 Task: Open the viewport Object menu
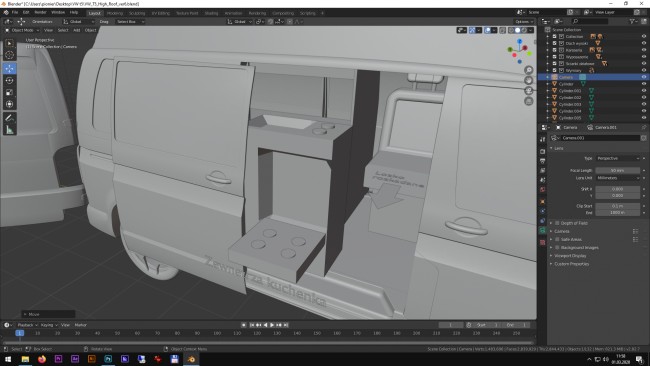pos(90,30)
